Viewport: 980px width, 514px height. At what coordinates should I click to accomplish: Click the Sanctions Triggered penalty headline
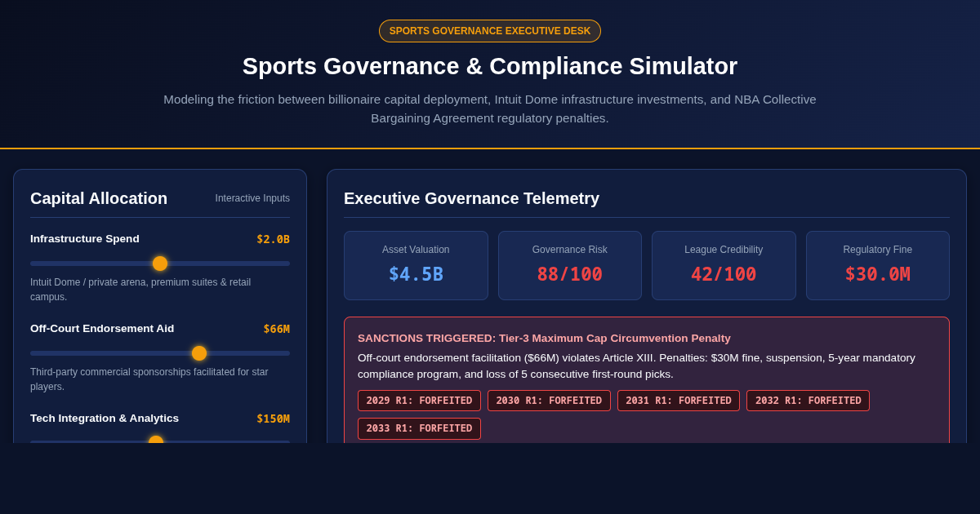(544, 338)
